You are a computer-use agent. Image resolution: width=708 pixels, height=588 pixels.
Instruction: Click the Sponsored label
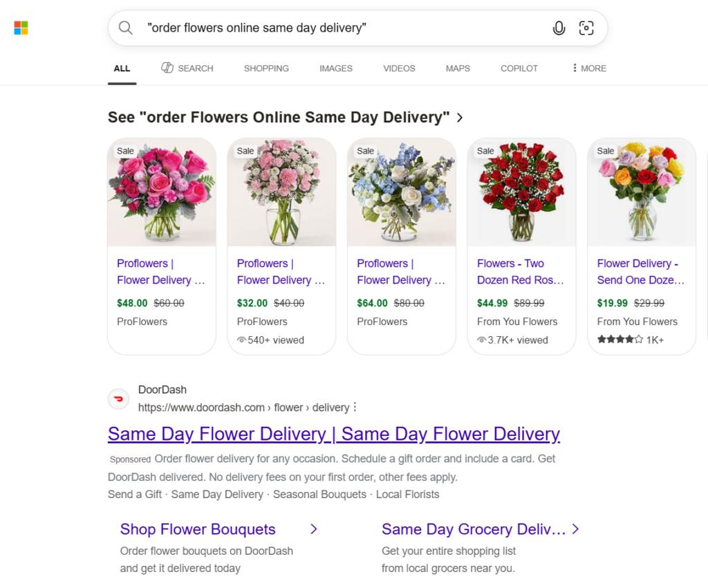tap(131, 460)
